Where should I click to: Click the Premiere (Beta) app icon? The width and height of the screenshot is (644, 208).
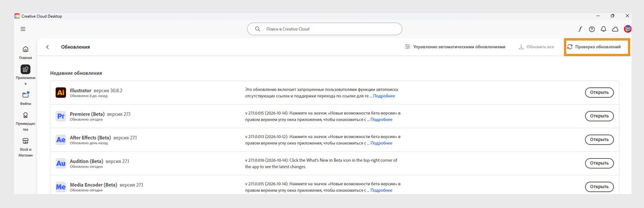(x=61, y=116)
